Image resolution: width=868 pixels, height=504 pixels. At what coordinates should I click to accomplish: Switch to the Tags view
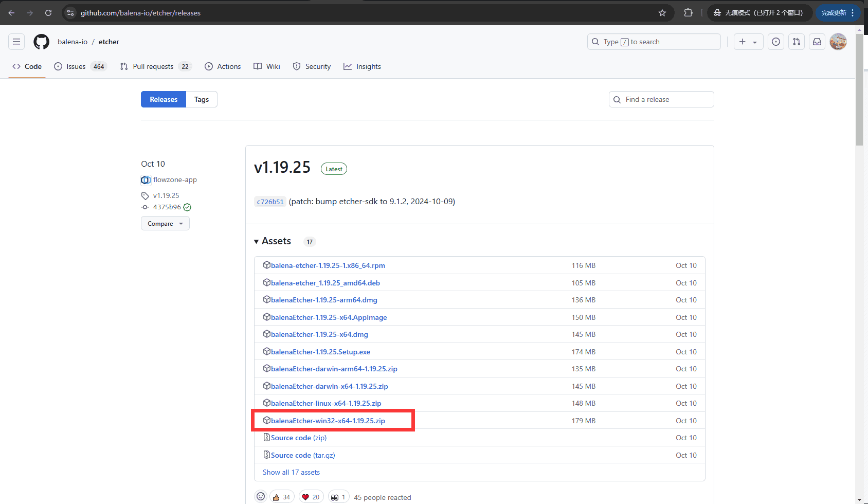coord(202,99)
